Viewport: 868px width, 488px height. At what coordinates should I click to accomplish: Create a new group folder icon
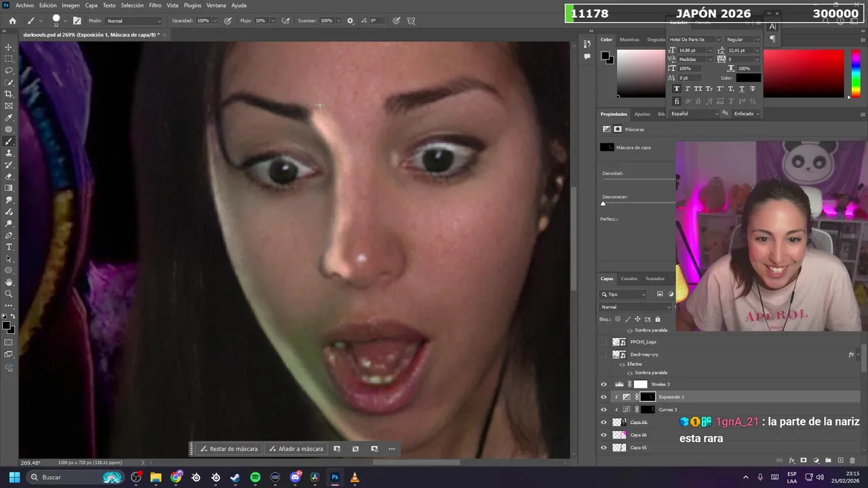828,461
